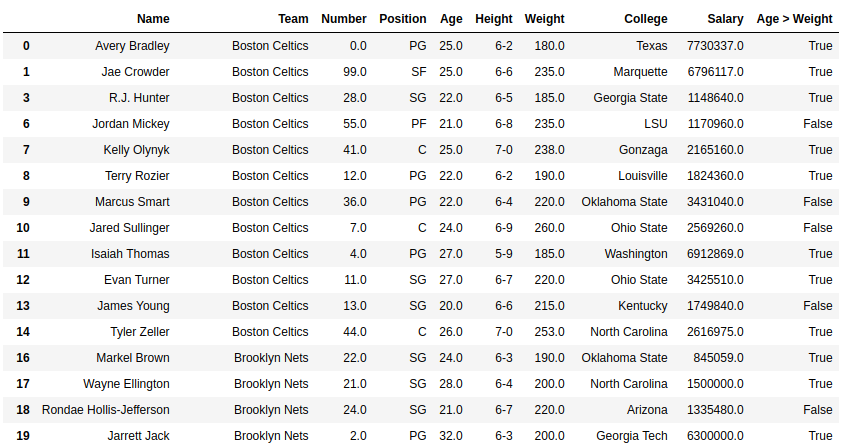Select Kelly Olynyk in the Name column
847x445 pixels.
[x=136, y=150]
